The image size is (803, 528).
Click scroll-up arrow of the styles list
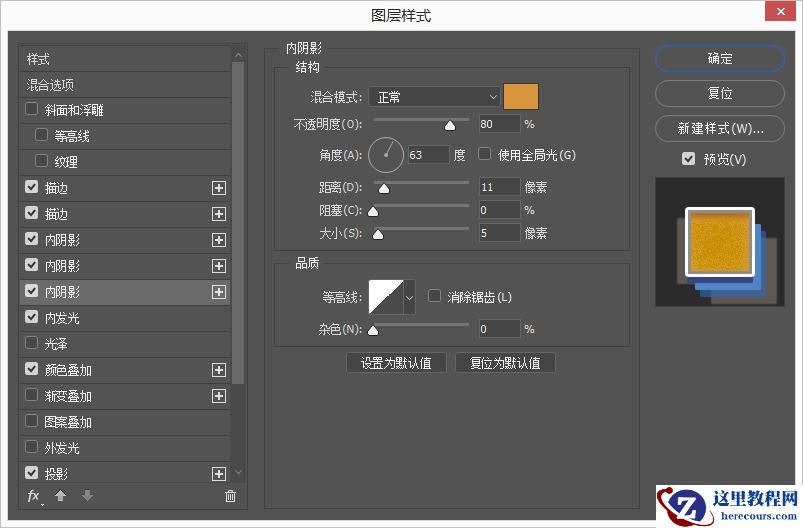click(238, 55)
